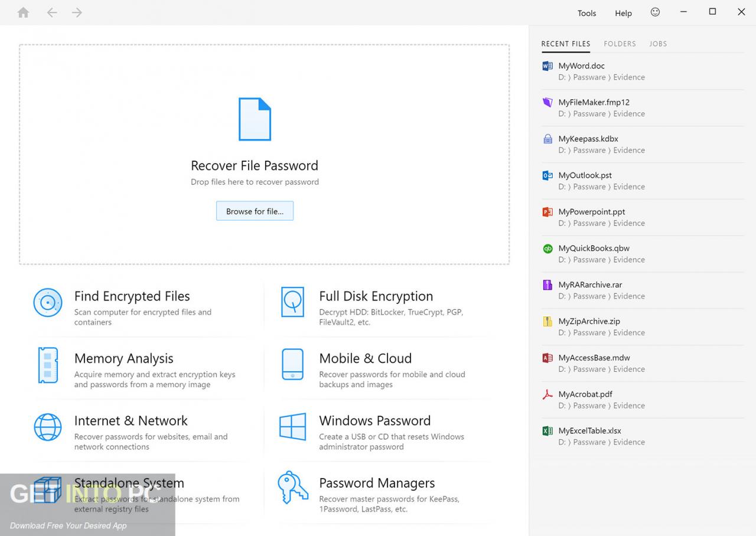Click the Access icon beside MyAccessBase.mdw
756x536 pixels.
[548, 358]
